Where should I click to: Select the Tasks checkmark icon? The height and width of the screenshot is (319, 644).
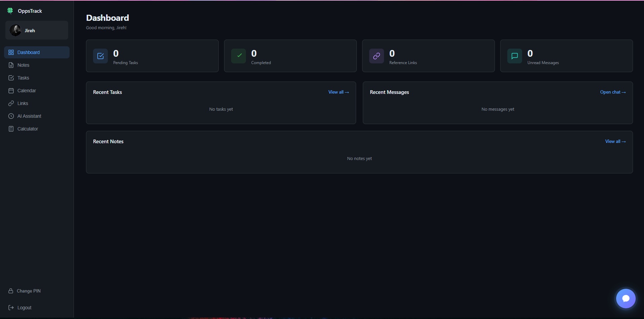(x=11, y=78)
